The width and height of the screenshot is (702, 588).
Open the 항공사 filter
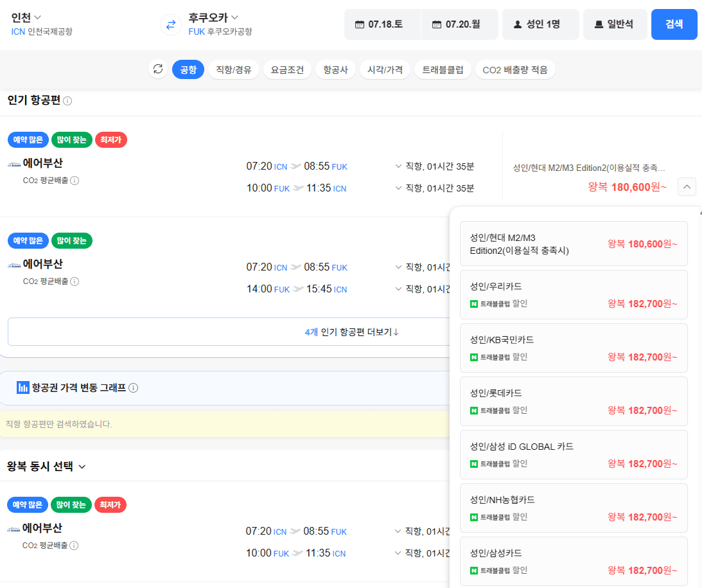[336, 69]
